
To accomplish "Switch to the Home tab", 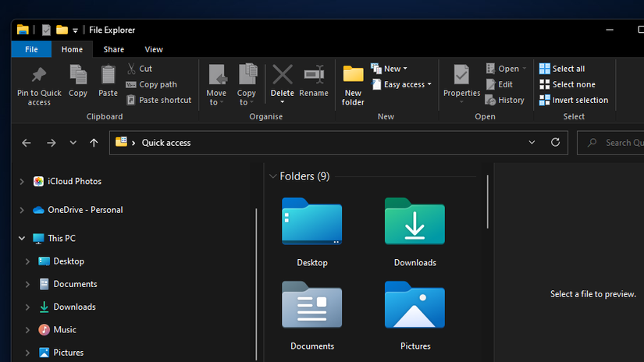I will (x=72, y=49).
